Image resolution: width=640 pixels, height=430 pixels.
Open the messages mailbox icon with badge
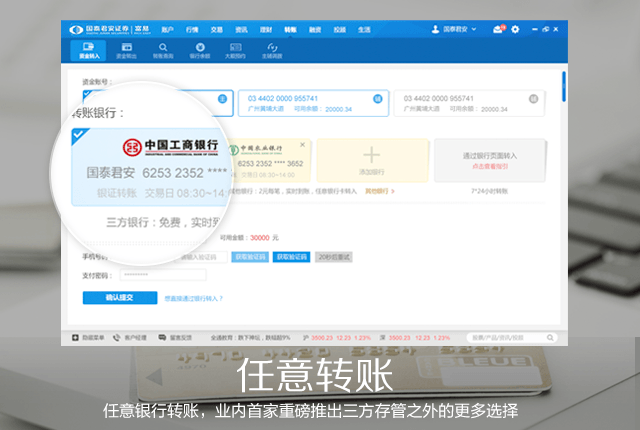coord(498,29)
